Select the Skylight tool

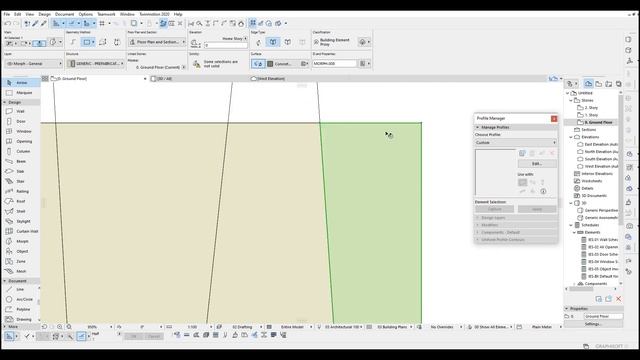[21, 221]
